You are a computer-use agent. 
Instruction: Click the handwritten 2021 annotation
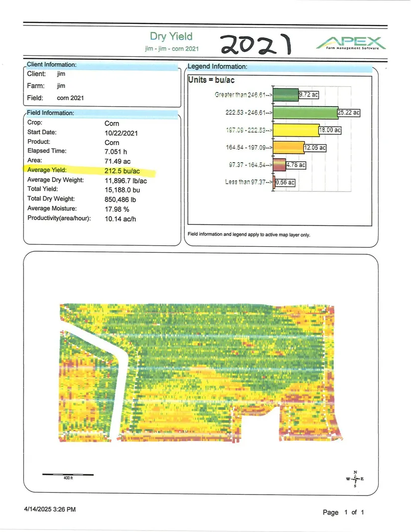coord(256,45)
